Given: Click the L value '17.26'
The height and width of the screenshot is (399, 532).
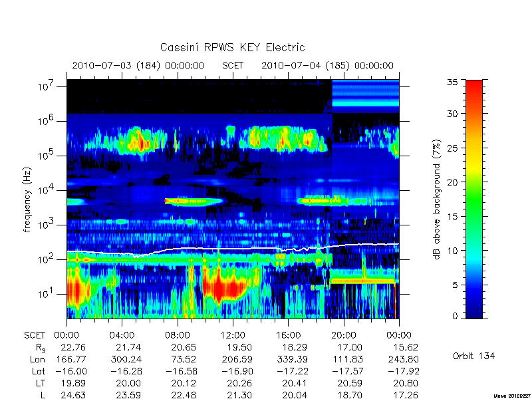Looking at the screenshot, I should (x=406, y=395).
